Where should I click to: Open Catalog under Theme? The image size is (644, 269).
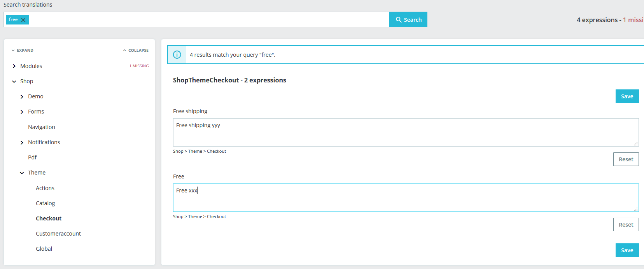(x=45, y=203)
